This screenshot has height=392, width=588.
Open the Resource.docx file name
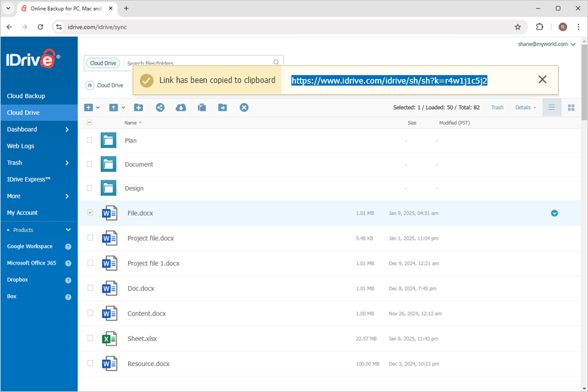(x=148, y=363)
